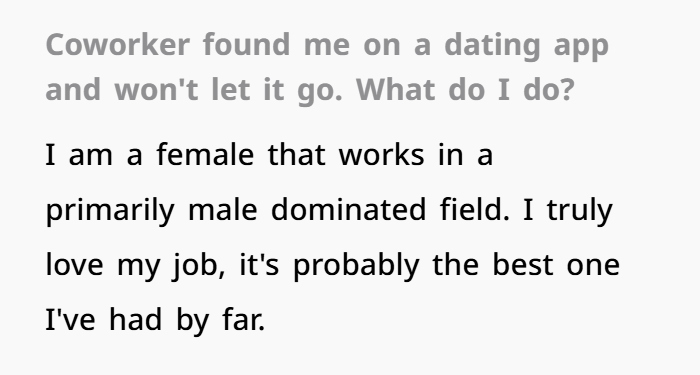Click the words "love my job"
Screen dimensions: 700x375
point(136,266)
